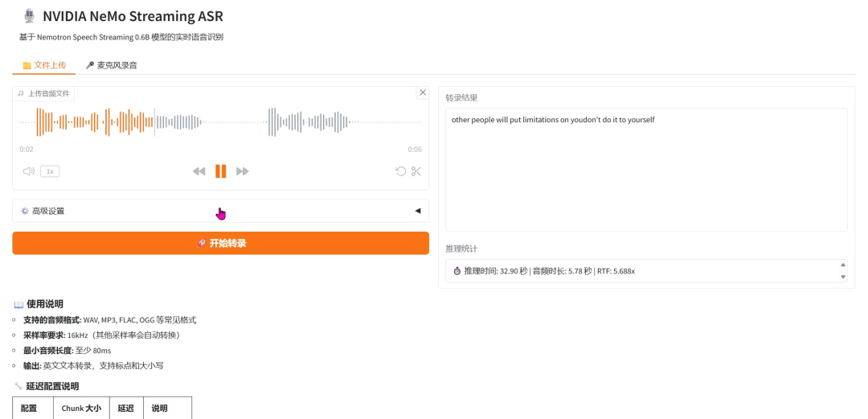Remove the uploaded audio with the X button

pyautogui.click(x=423, y=92)
